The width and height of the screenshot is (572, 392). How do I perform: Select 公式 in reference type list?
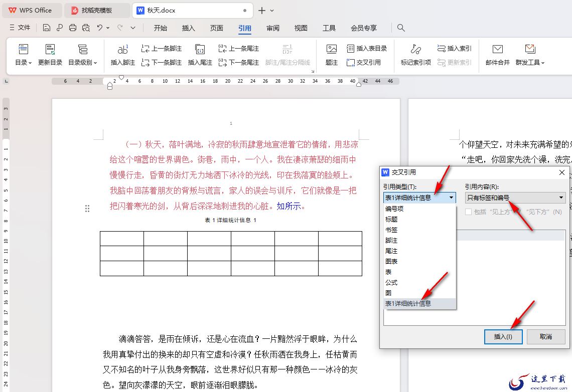point(419,282)
